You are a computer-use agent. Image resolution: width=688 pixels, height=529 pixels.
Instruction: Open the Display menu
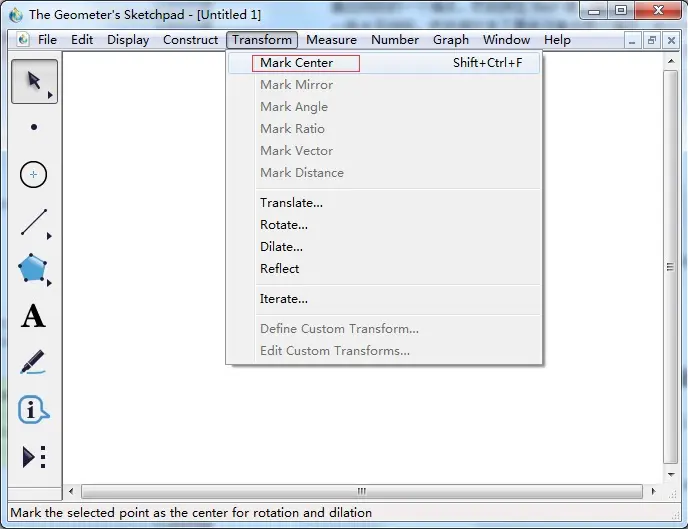(128, 40)
